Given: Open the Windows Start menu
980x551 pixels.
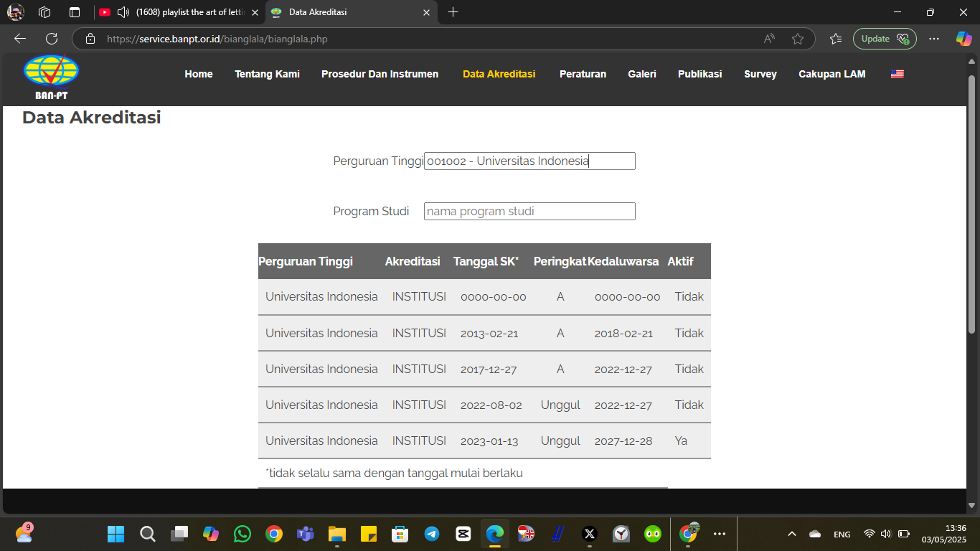Looking at the screenshot, I should 116,534.
